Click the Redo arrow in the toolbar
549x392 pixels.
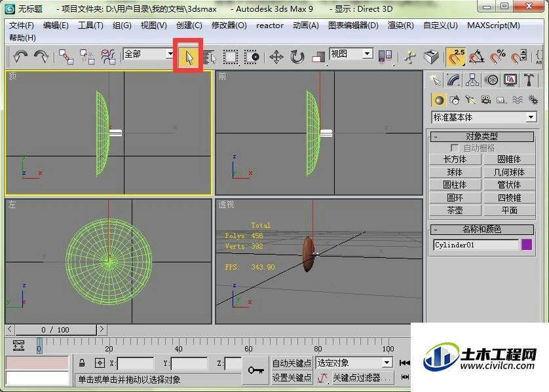pos(41,56)
